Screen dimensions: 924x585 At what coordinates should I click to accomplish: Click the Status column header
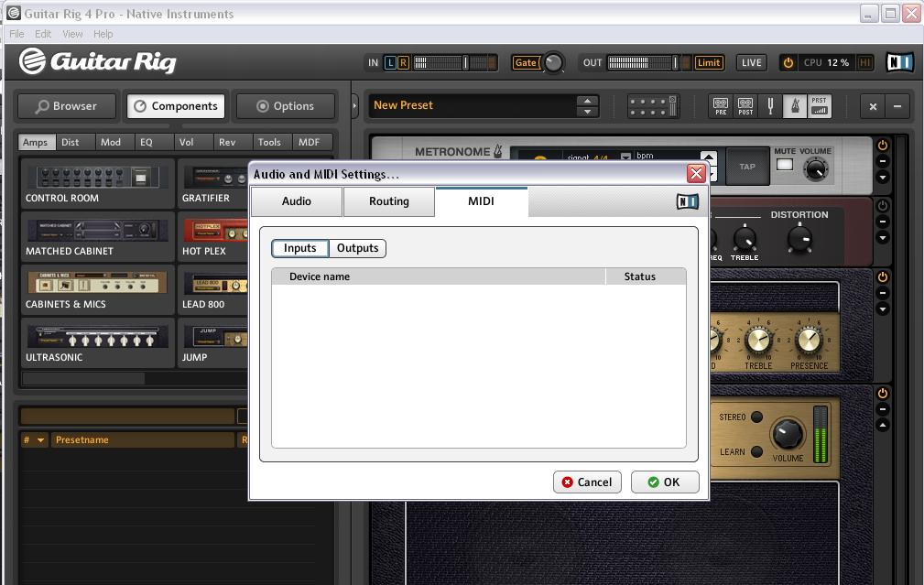click(x=646, y=276)
